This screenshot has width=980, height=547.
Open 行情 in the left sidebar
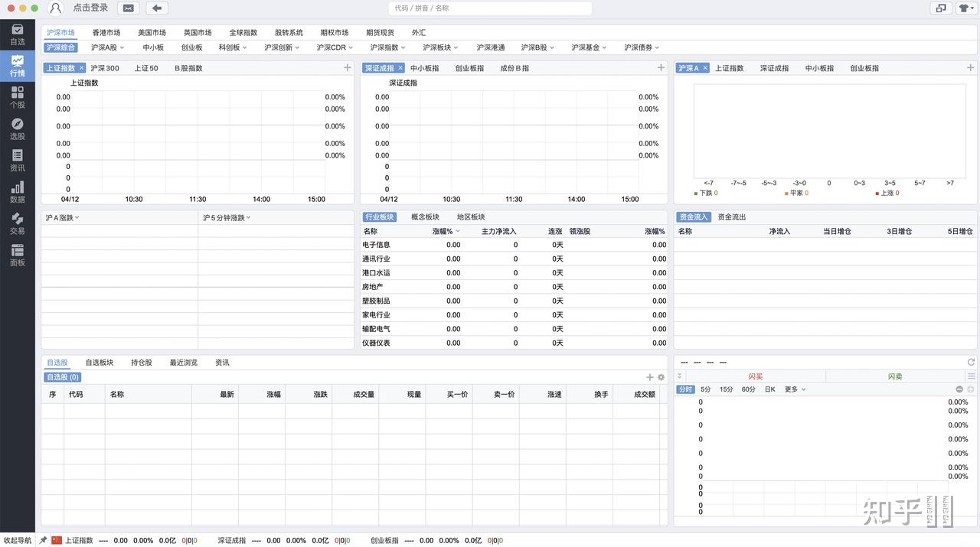(x=17, y=66)
